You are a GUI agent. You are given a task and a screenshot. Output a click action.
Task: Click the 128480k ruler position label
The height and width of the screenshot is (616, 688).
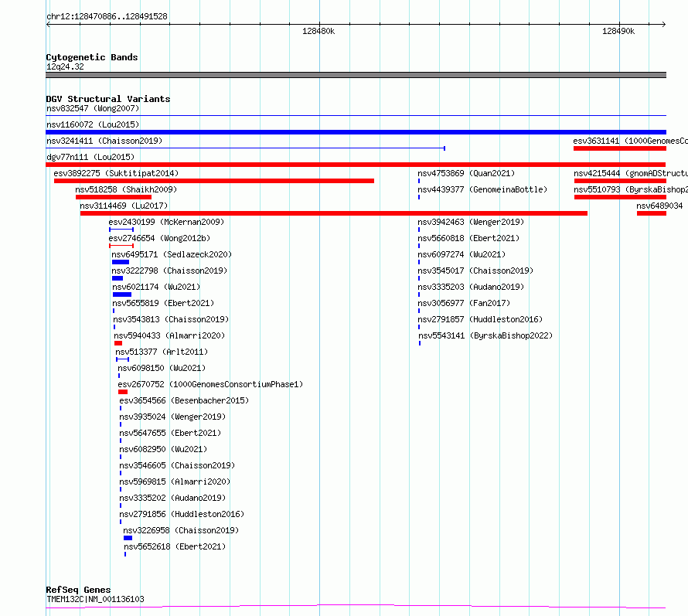tap(318, 31)
